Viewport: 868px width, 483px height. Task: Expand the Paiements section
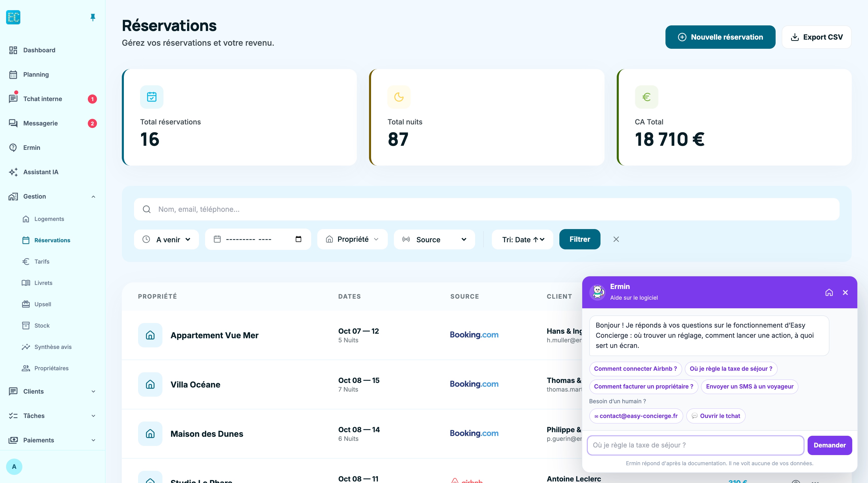pyautogui.click(x=53, y=440)
